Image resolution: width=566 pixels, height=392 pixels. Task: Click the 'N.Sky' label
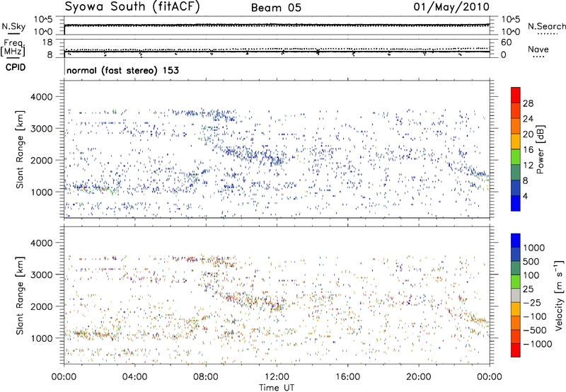click(x=13, y=26)
